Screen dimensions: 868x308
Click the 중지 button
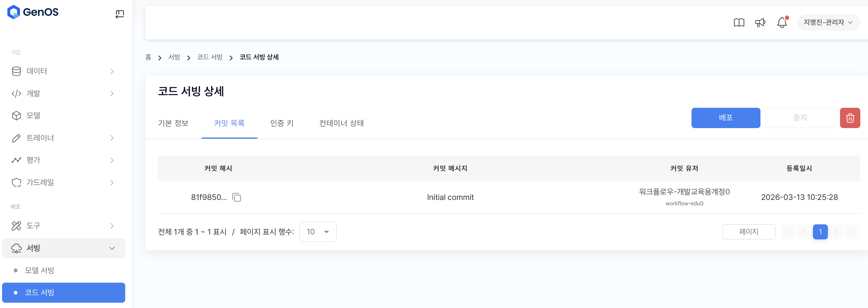click(800, 118)
